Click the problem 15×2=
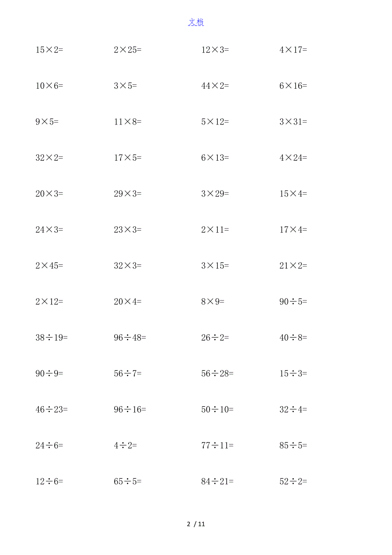The width and height of the screenshot is (392, 555). pos(49,50)
